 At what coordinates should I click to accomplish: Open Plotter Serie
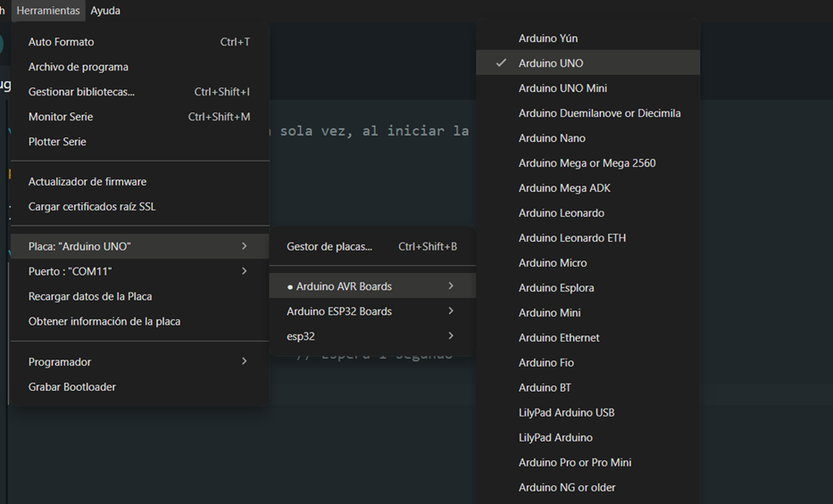139,142
